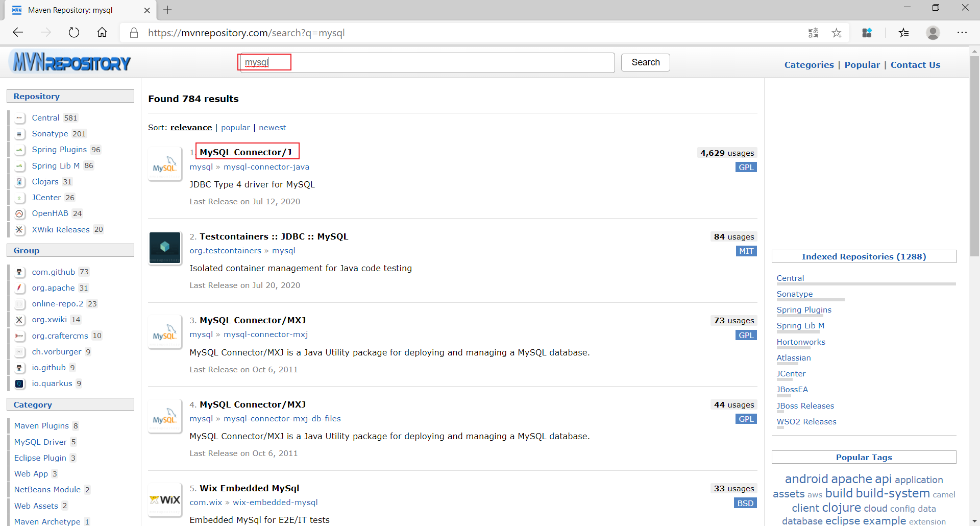Click MySQL Connector/J logo thumbnail
This screenshot has width=980, height=526.
(x=164, y=164)
